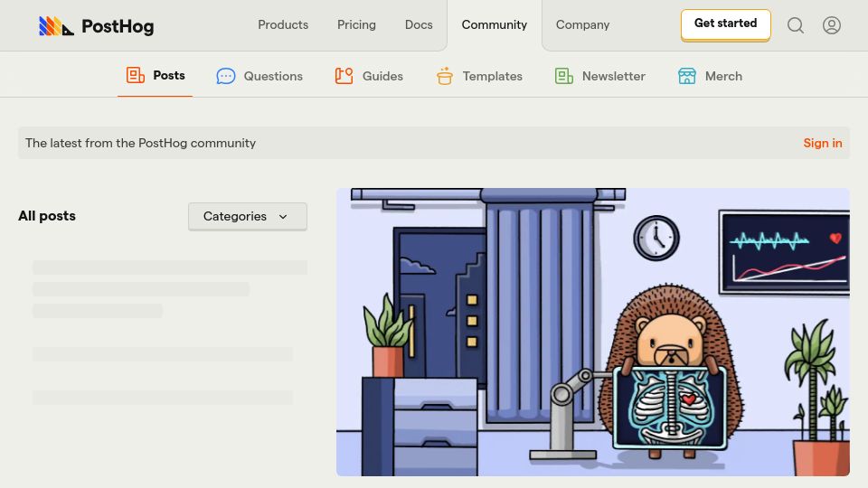Click 'The latest from the PostHog community' text
This screenshot has width=868, height=488.
click(141, 143)
